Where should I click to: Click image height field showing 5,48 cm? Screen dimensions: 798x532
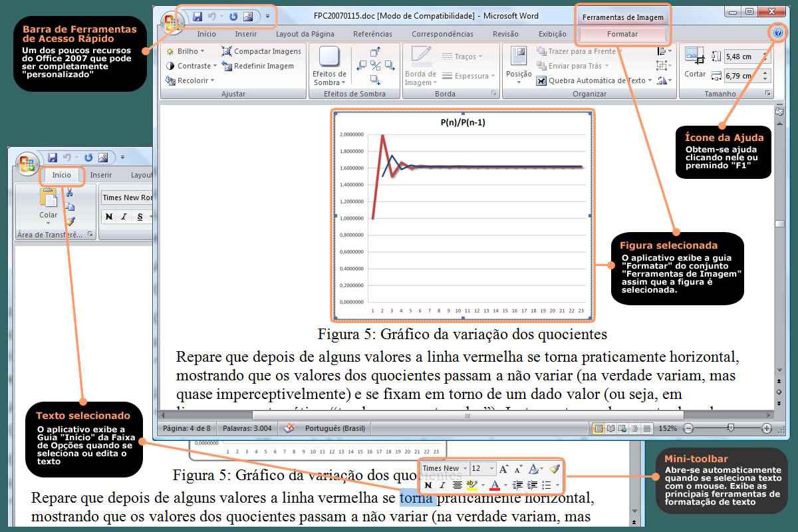[747, 57]
